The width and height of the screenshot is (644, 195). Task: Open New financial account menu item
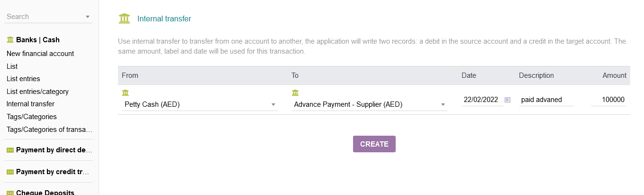pos(40,54)
